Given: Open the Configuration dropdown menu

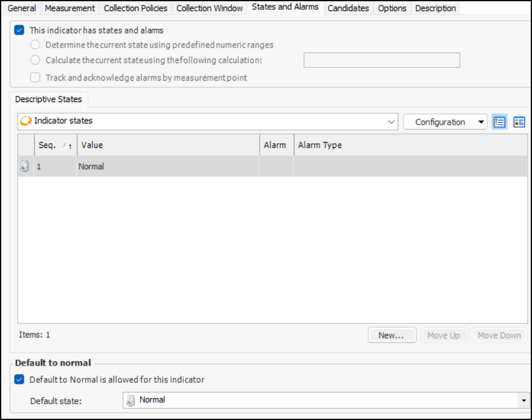Looking at the screenshot, I should (445, 122).
